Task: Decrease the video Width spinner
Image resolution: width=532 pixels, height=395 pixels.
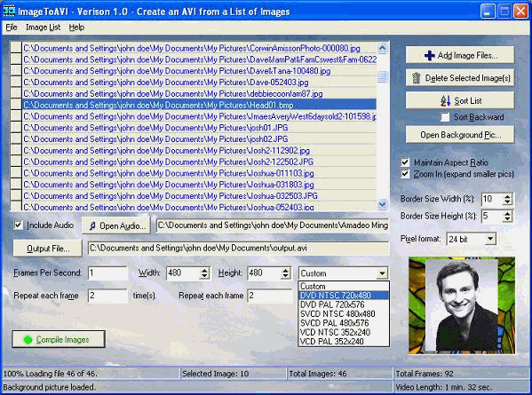Action: click(x=204, y=276)
